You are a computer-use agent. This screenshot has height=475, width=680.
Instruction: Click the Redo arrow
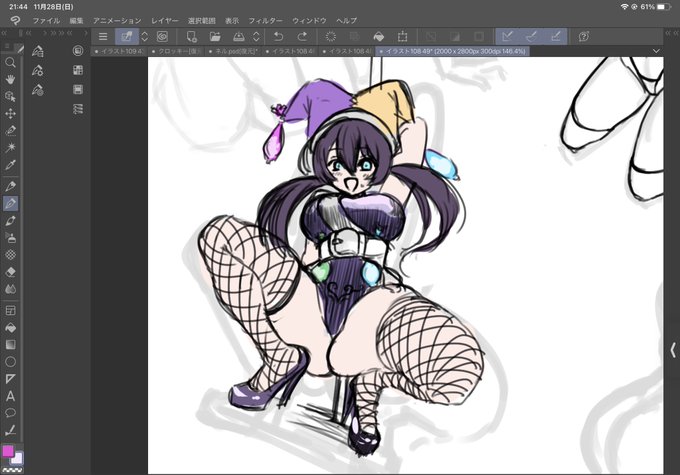pyautogui.click(x=302, y=36)
